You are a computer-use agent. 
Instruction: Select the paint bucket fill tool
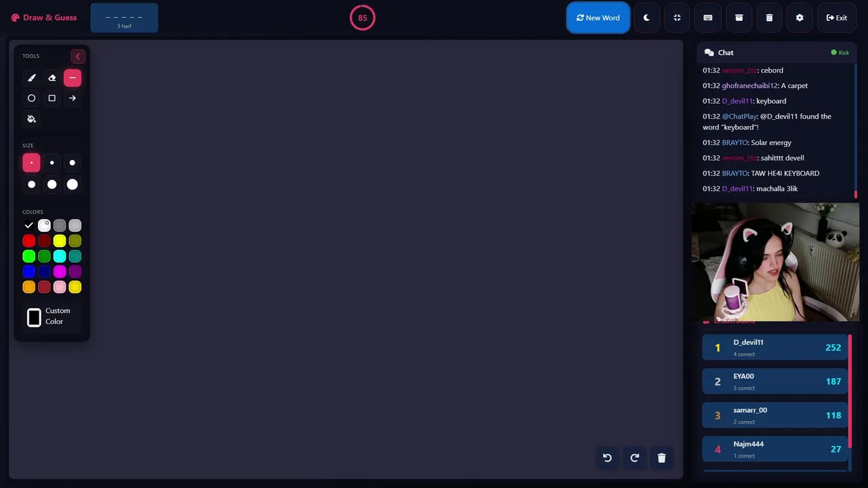pos(31,119)
